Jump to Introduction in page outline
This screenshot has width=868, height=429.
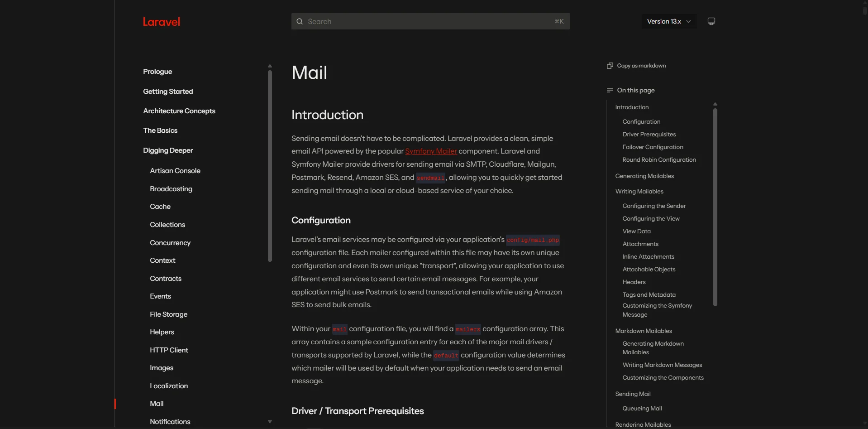[x=632, y=107]
